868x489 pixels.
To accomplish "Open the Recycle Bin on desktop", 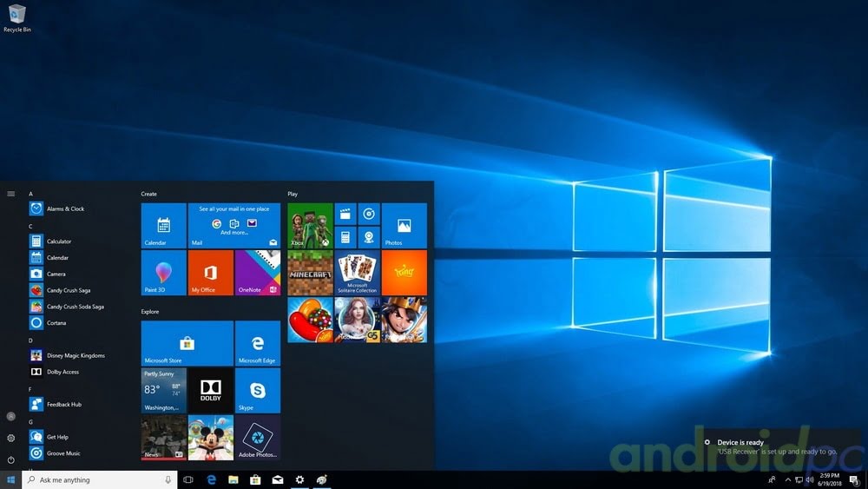I will click(17, 17).
